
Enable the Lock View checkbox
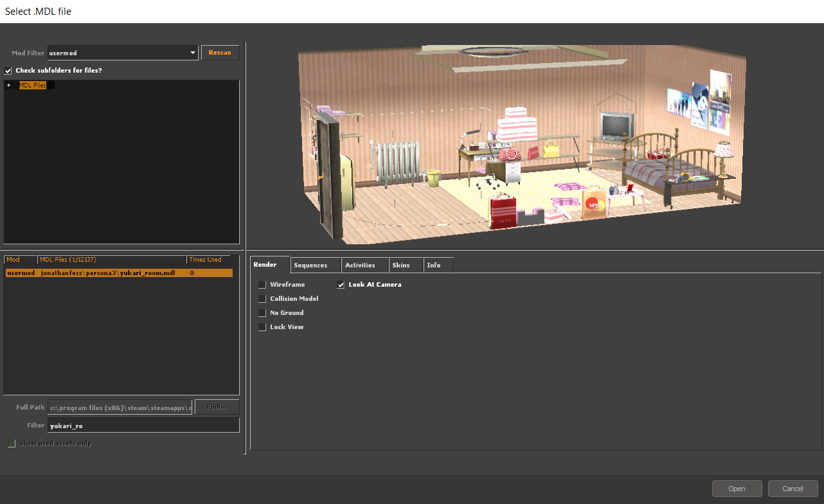262,327
